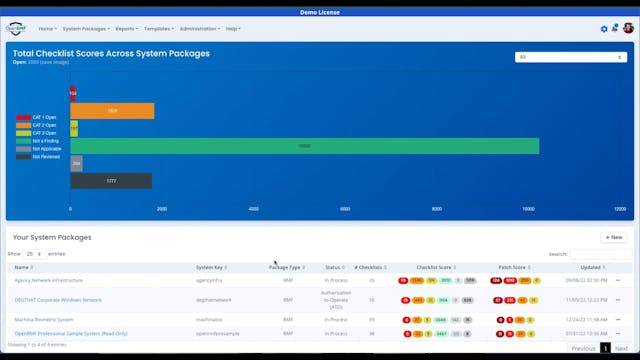Image resolution: width=640 pixels, height=360 pixels.
Task: Expand the Help menu
Action: coord(233,29)
